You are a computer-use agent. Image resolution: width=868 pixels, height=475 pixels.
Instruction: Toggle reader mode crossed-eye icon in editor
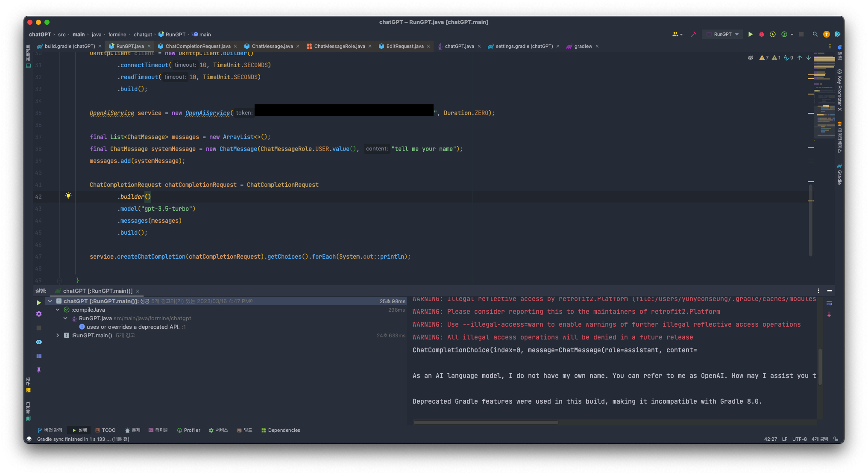(x=750, y=58)
